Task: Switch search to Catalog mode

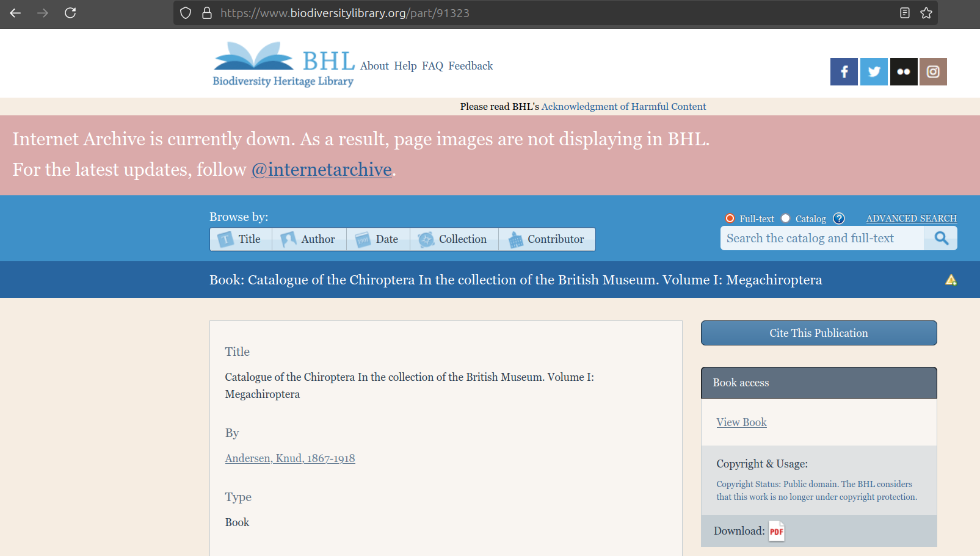Action: 785,218
